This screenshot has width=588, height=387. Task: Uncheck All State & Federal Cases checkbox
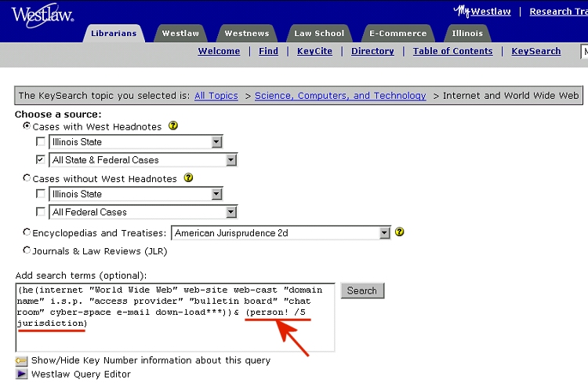pyautogui.click(x=40, y=159)
